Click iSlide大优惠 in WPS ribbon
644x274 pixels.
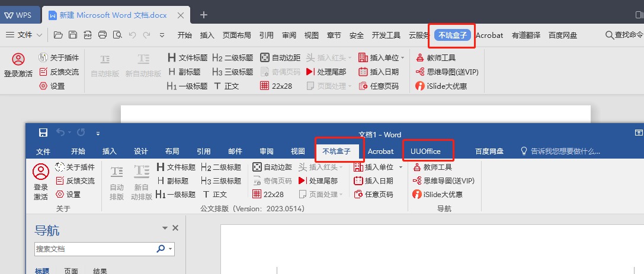[x=441, y=86]
